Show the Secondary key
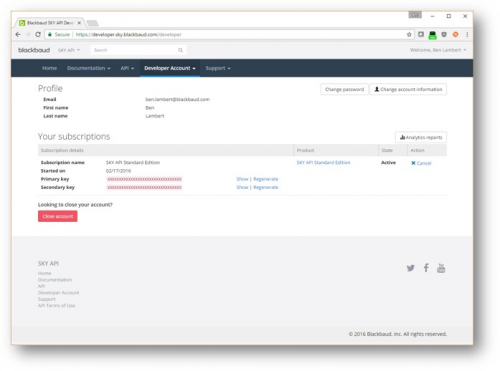Viewport: 500px width, 371px height. pyautogui.click(x=242, y=187)
